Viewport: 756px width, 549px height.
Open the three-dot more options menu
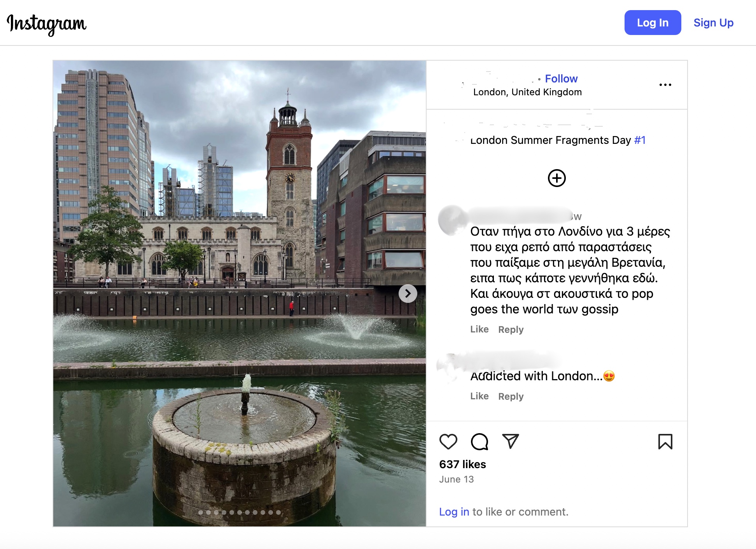(665, 85)
